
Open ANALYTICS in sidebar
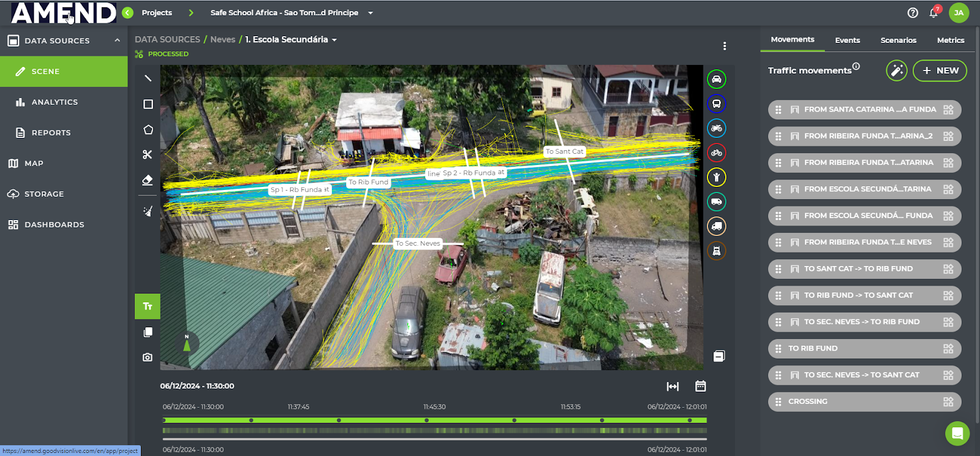64,102
